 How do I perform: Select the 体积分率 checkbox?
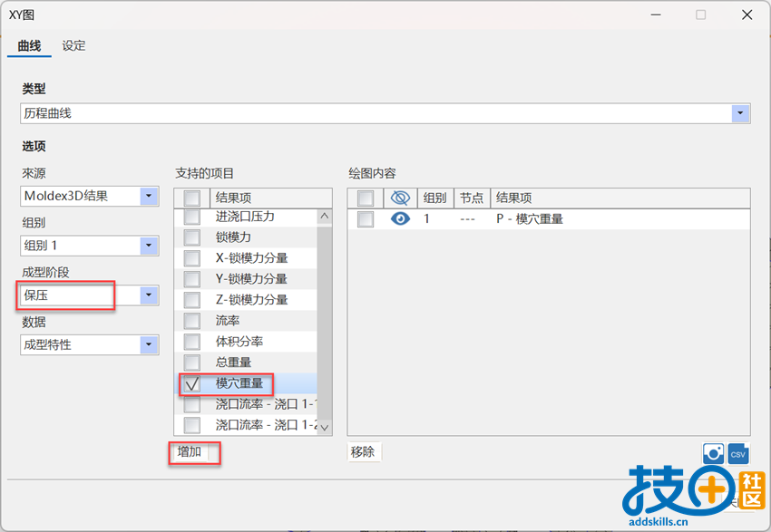tap(191, 342)
